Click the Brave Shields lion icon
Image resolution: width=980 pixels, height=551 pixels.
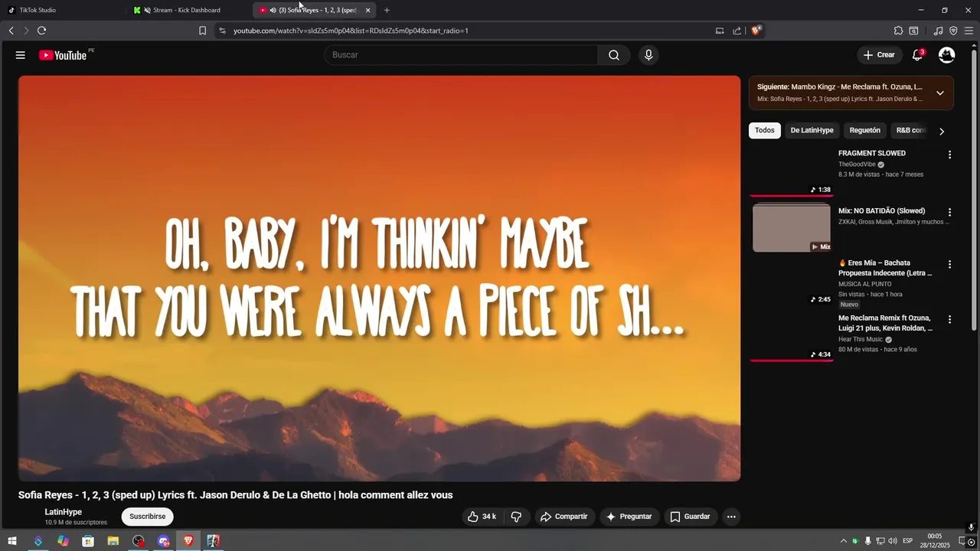click(756, 31)
